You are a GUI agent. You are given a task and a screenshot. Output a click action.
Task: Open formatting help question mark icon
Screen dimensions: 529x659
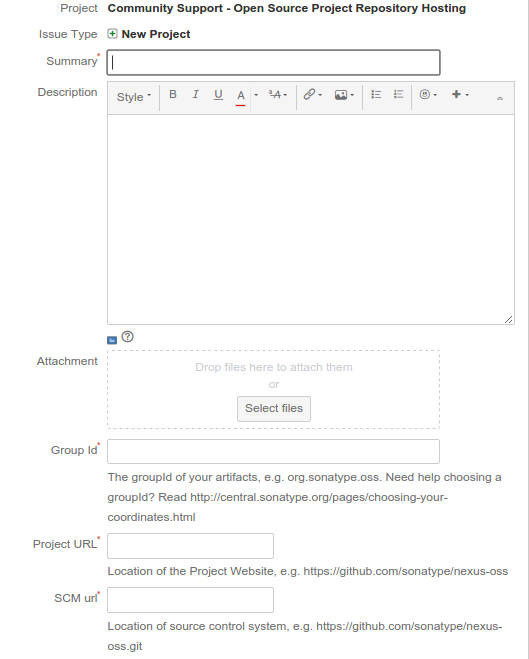click(x=127, y=337)
